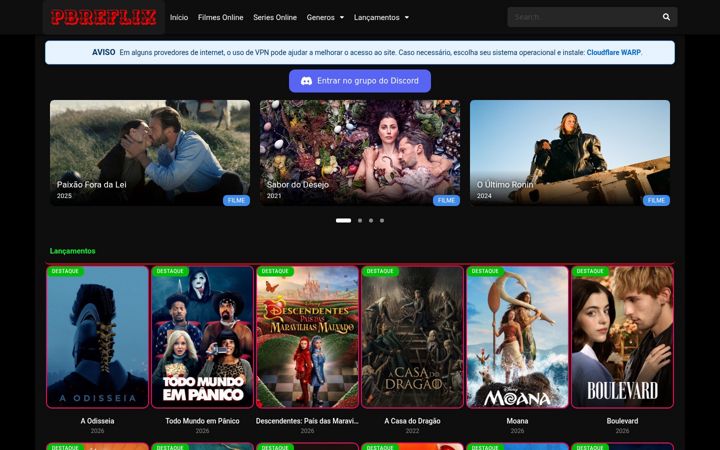The width and height of the screenshot is (720, 450).
Task: Click the Discord icon in the button
Action: 306,81
